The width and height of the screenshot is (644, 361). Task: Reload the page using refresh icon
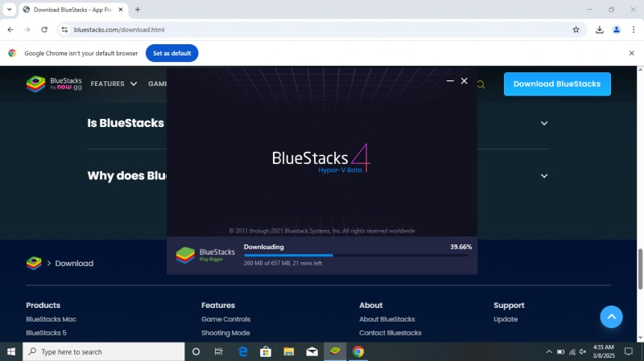click(x=44, y=30)
